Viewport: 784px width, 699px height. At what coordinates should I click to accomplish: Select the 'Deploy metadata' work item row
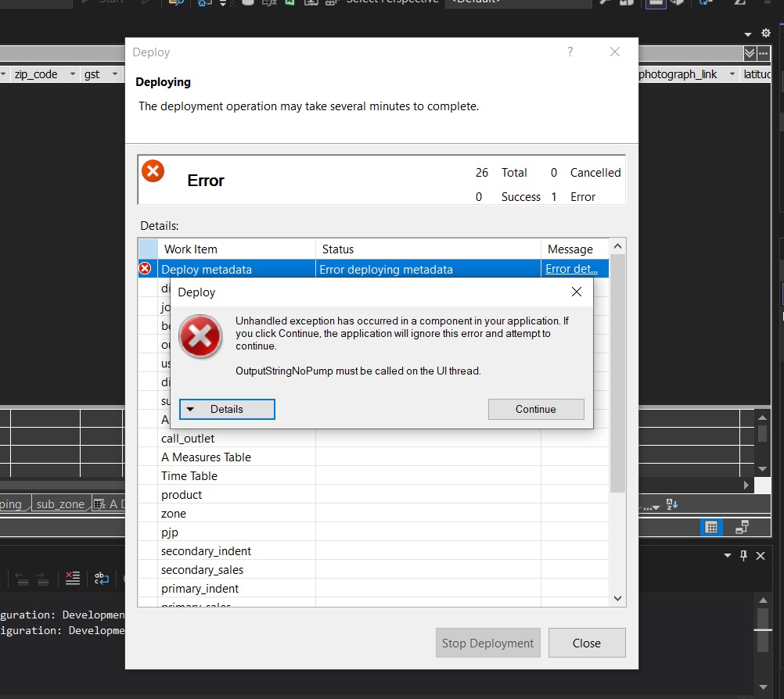click(373, 269)
